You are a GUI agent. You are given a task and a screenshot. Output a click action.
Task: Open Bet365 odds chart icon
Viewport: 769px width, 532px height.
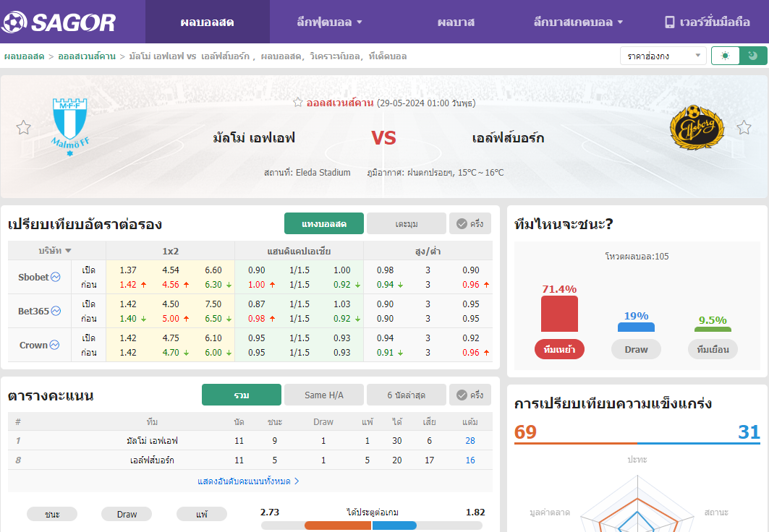[56, 311]
